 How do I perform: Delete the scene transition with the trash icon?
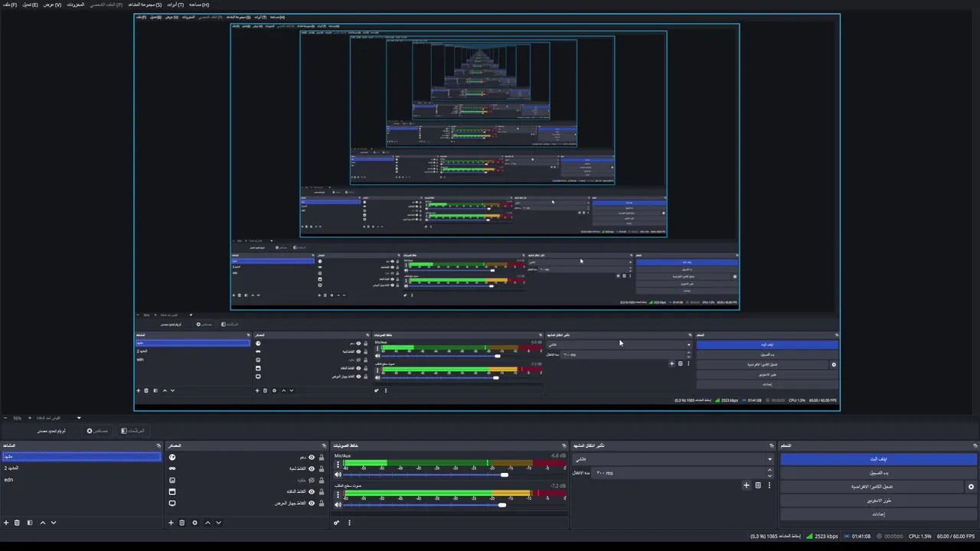pos(758,485)
